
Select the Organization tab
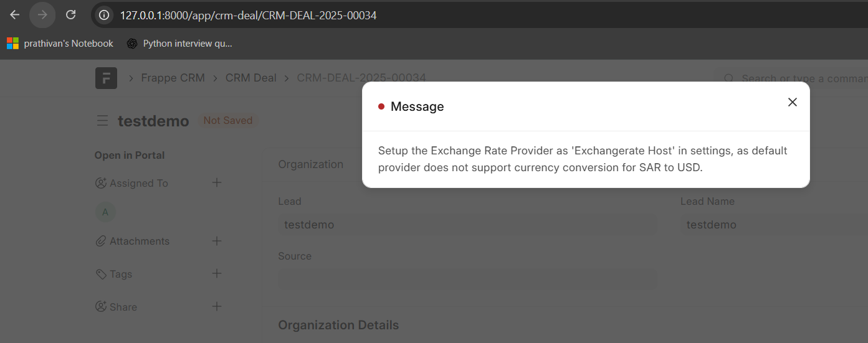pos(310,164)
